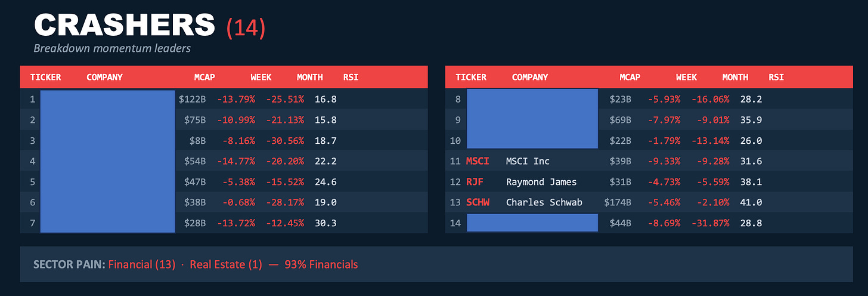
Task: Click the -21.13% month change
Action: click(285, 120)
